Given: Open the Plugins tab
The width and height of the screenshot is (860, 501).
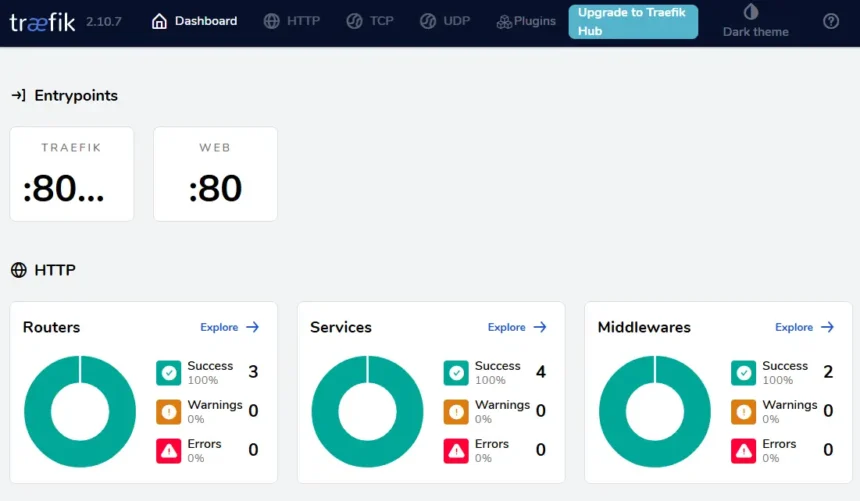Looking at the screenshot, I should click(525, 21).
